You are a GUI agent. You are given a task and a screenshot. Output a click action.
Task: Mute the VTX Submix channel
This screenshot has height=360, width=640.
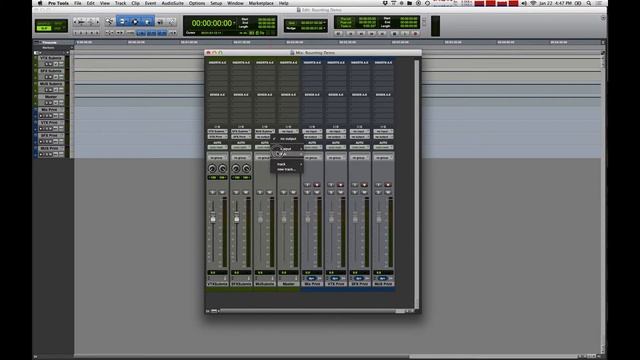(222, 192)
